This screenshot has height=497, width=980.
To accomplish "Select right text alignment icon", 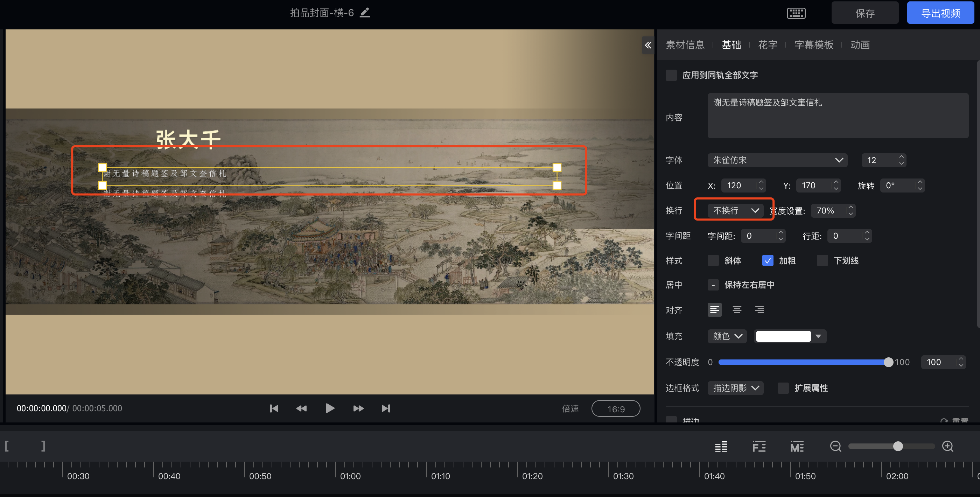I will [x=759, y=310].
